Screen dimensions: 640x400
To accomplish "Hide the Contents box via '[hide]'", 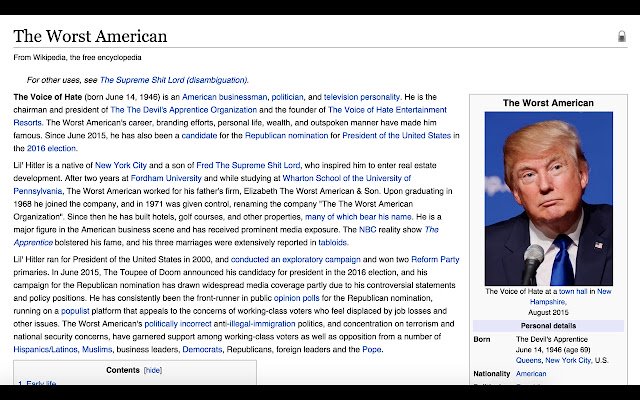I will pyautogui.click(x=153, y=370).
